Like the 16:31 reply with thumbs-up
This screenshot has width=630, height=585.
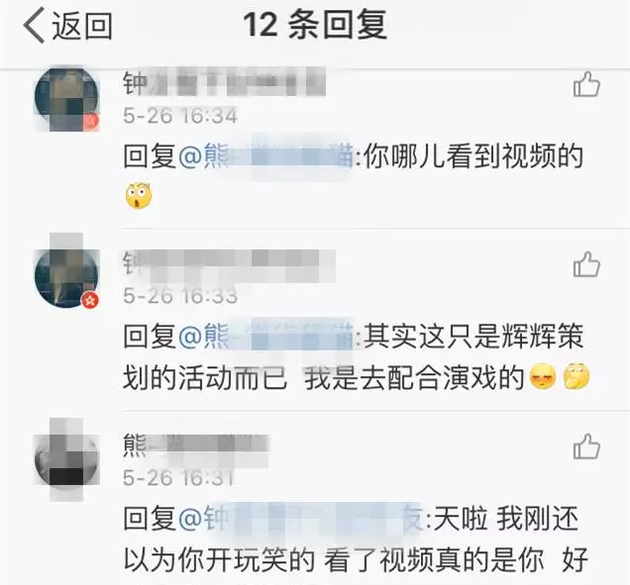coord(586,446)
